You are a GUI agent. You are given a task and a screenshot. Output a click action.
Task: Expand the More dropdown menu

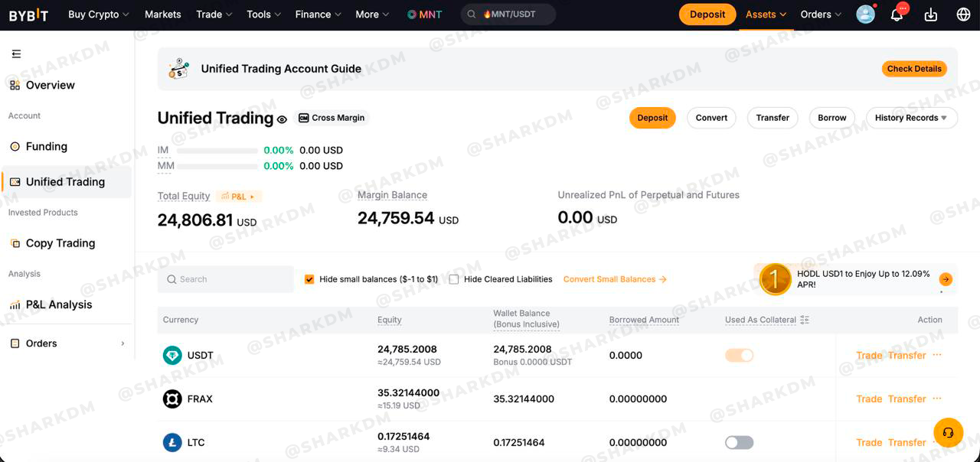pos(373,15)
